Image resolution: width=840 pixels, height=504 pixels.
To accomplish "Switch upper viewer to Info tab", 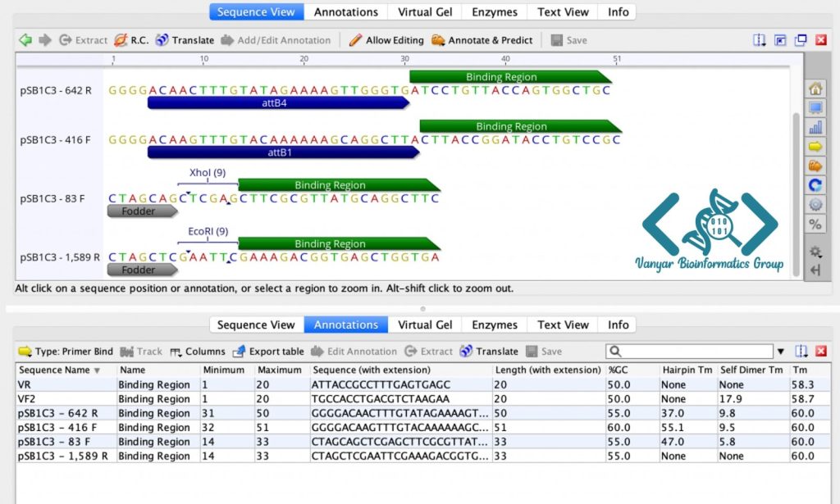I will tap(618, 11).
